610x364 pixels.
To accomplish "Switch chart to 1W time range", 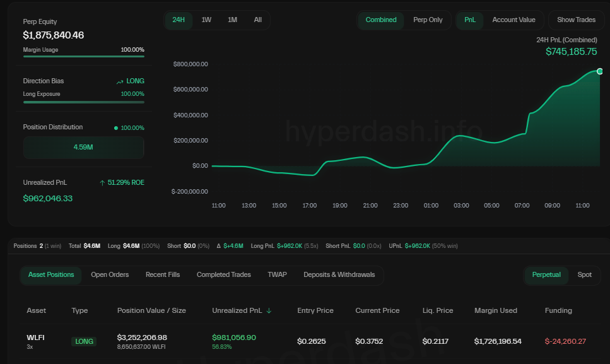I will [206, 20].
